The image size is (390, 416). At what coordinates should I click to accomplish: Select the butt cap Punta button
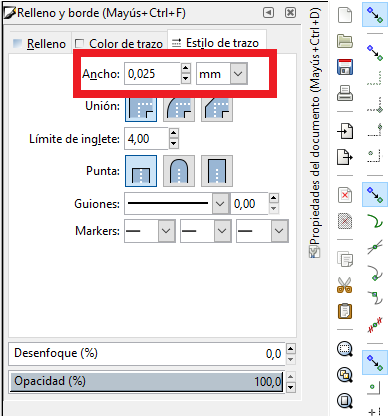pos(141,171)
